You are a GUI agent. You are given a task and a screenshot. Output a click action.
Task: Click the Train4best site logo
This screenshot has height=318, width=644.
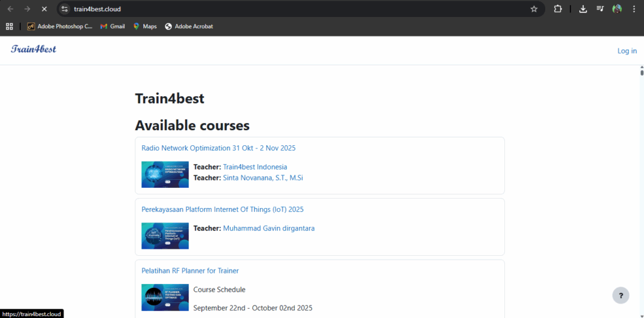33,49
